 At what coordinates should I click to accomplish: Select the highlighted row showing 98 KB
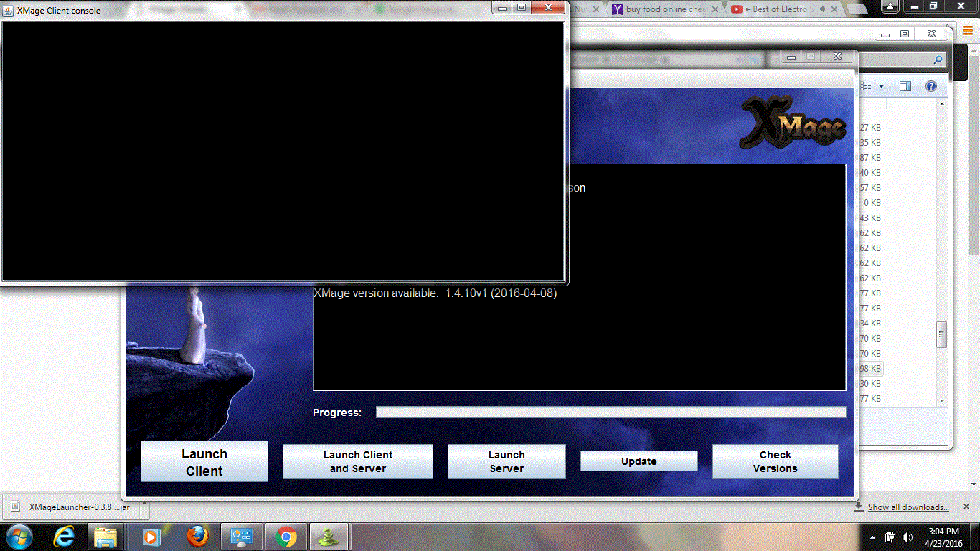(x=870, y=369)
